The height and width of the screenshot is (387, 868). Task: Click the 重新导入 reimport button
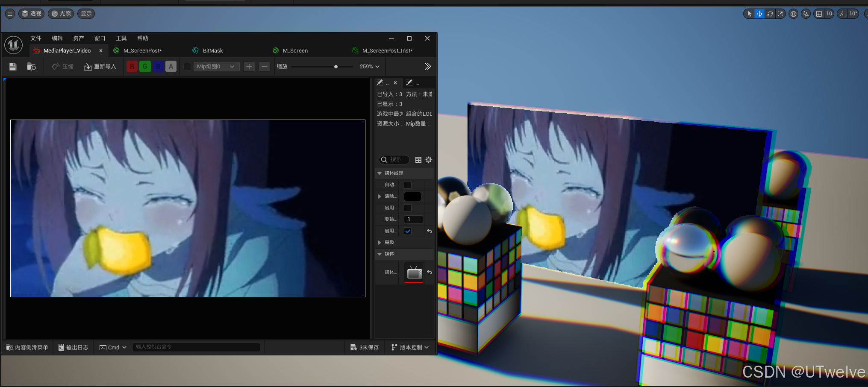(x=100, y=67)
